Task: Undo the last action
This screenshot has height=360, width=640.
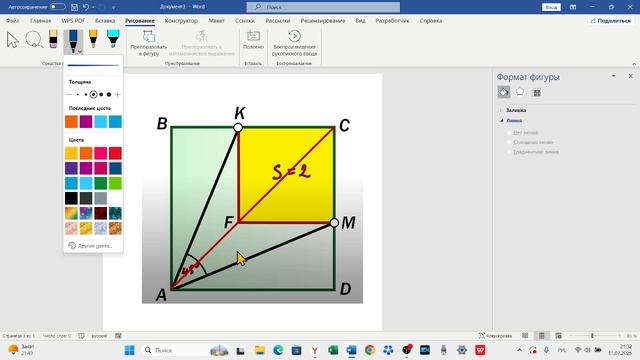Action: [86, 7]
